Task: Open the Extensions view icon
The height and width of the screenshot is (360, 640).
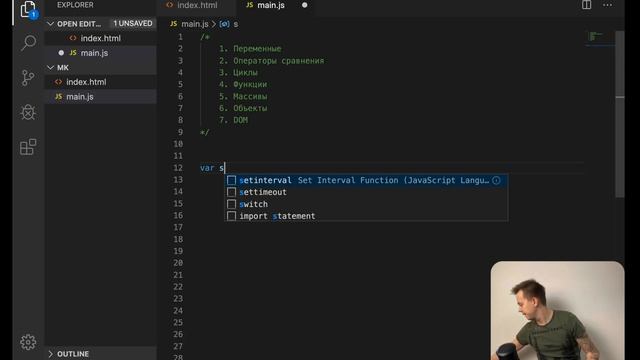Action: (x=28, y=147)
